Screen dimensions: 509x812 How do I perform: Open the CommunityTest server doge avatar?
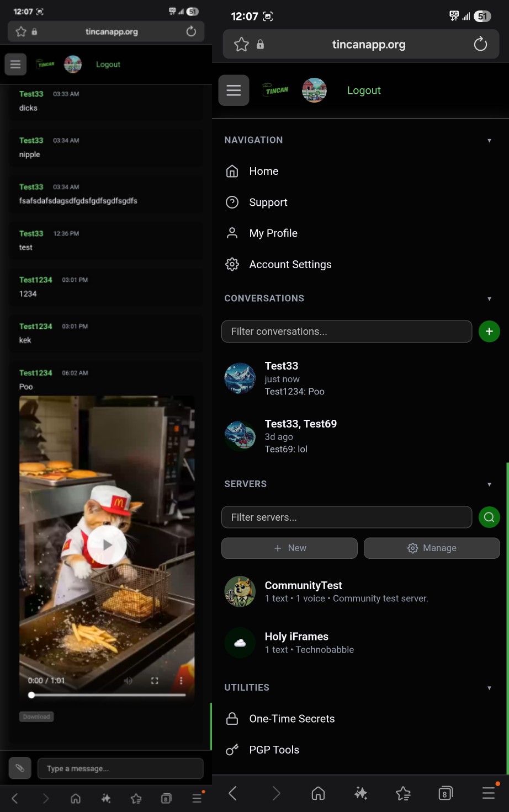click(240, 591)
